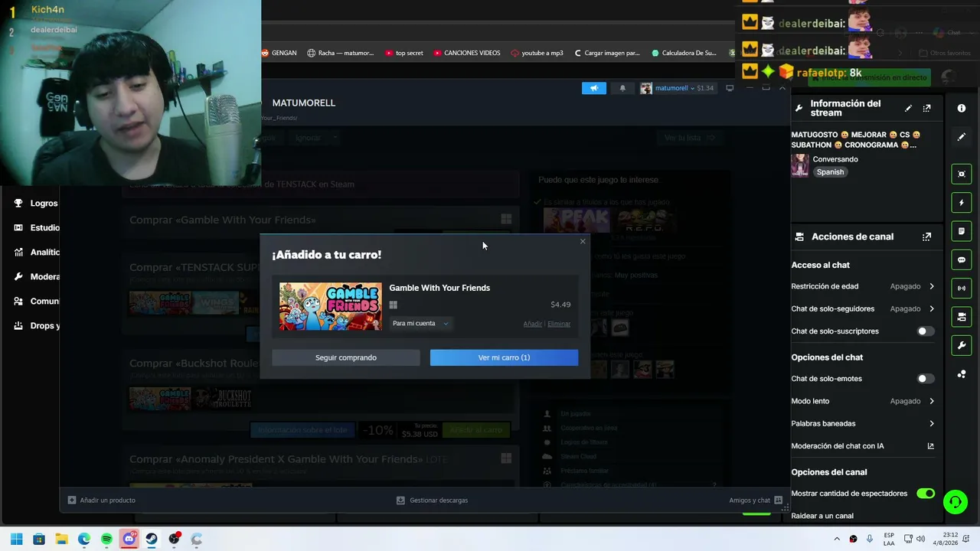
Task: Click the lightning bolt quick action icon
Action: 962,203
